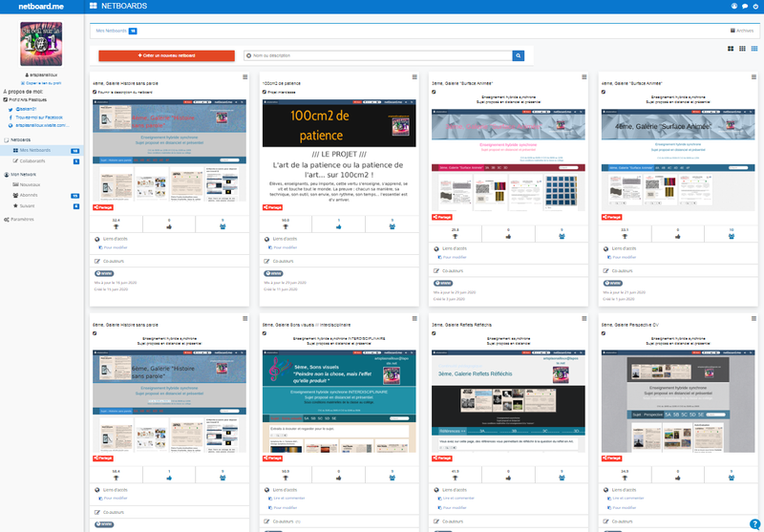764x532 pixels.
Task: Open hamburger menu on 100cm2 de patience card
Action: (x=414, y=77)
